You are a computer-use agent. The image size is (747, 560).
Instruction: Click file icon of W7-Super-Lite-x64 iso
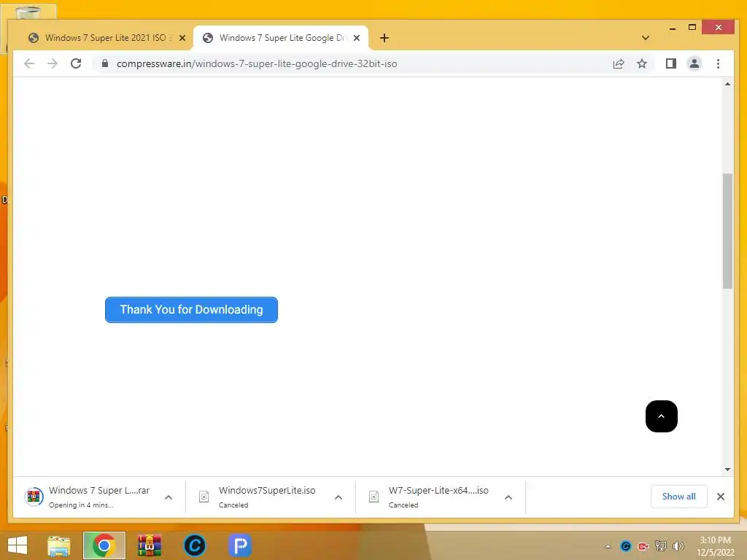pyautogui.click(x=374, y=497)
